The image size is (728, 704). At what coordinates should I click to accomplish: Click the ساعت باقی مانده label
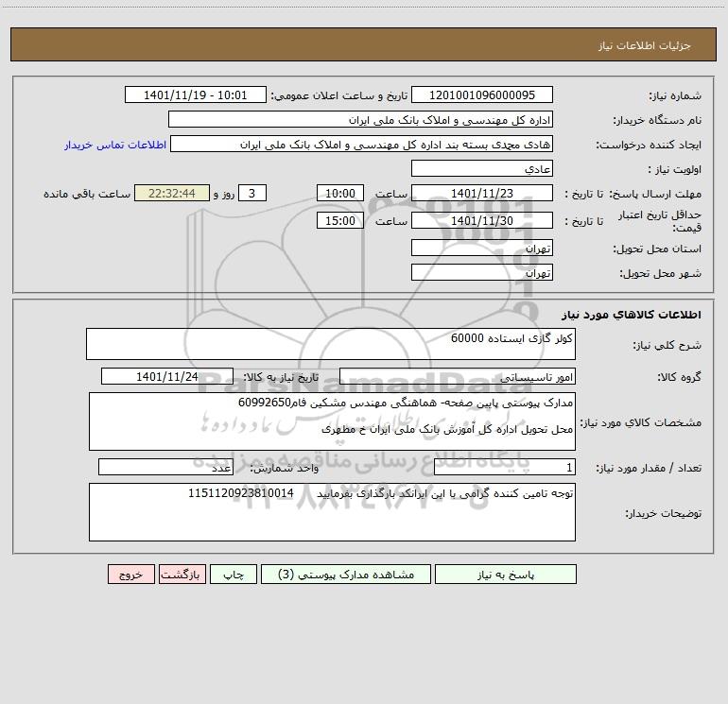pos(87,194)
